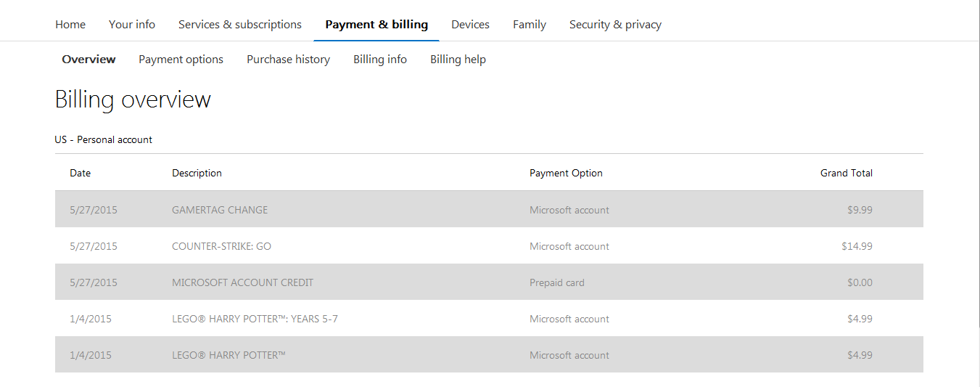Select Payment & billing tab
Viewport: 980px width, 387px height.
376,25
